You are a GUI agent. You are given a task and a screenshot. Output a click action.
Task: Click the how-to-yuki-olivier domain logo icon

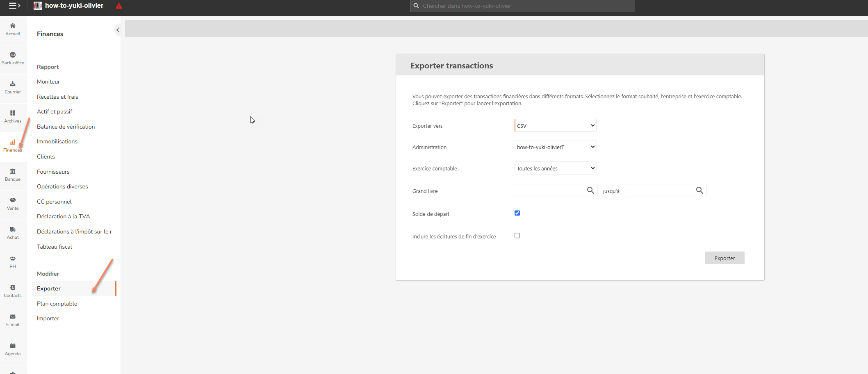coord(38,6)
